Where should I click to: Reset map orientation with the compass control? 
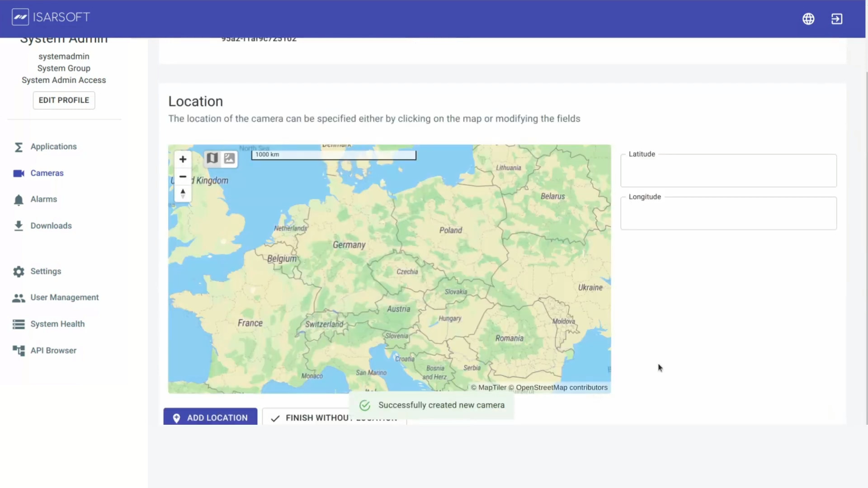(183, 193)
